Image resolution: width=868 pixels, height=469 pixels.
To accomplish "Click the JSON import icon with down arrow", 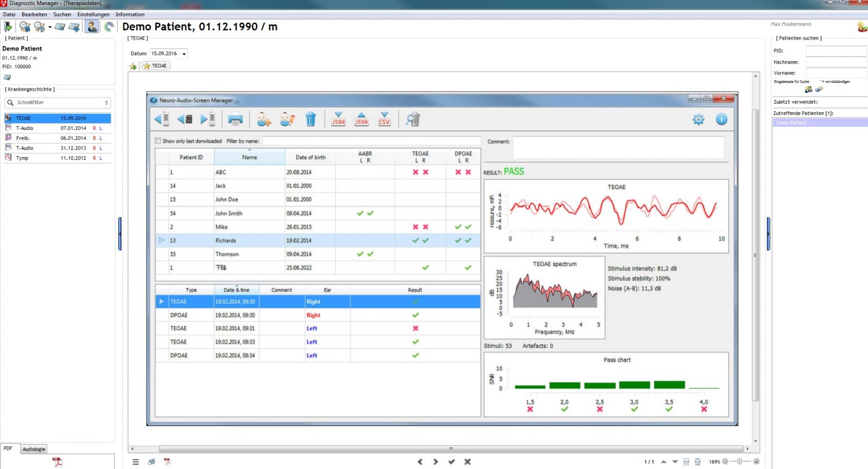I will (338, 119).
